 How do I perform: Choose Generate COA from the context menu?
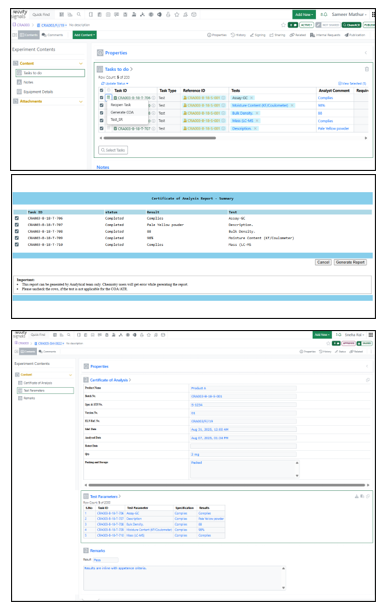[x=122, y=112]
